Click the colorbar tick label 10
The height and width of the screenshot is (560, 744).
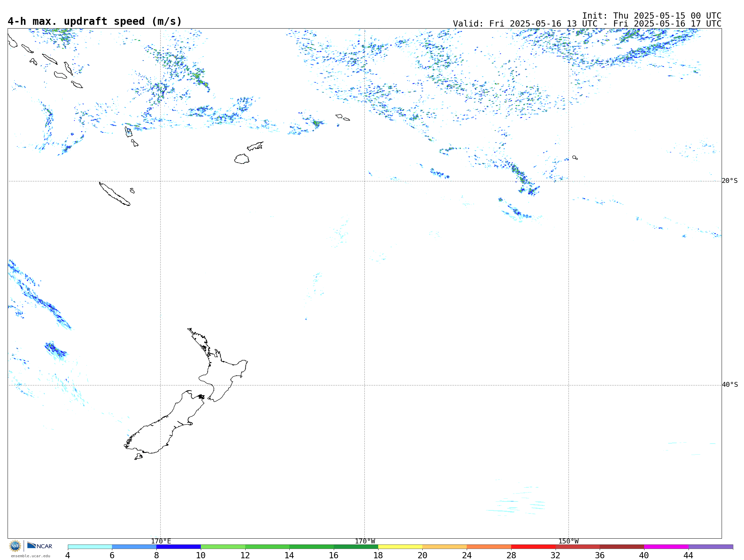pyautogui.click(x=201, y=555)
